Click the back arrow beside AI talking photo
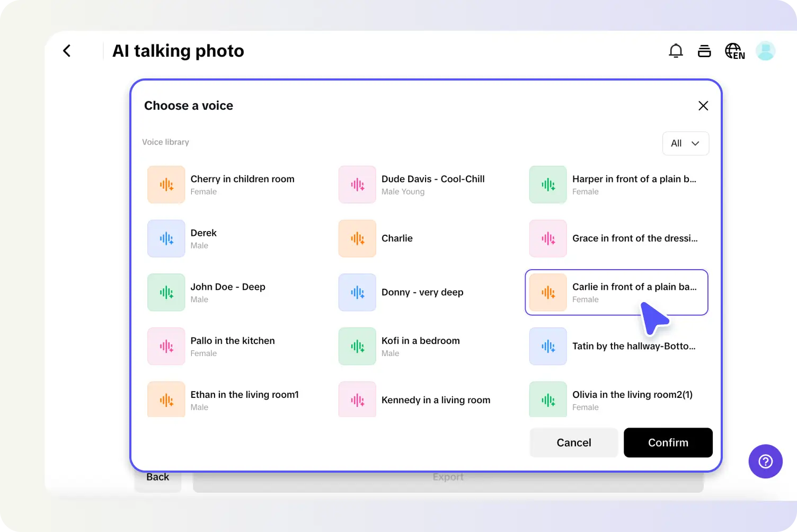Viewport: 797px width, 532px height. (67, 50)
